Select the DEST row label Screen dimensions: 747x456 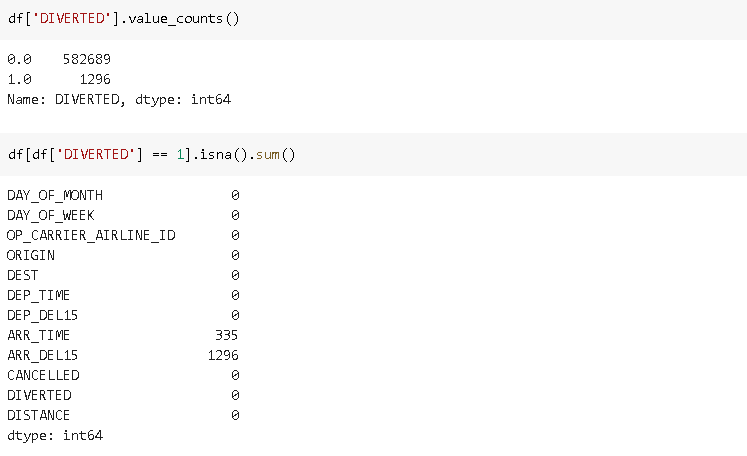click(x=23, y=275)
